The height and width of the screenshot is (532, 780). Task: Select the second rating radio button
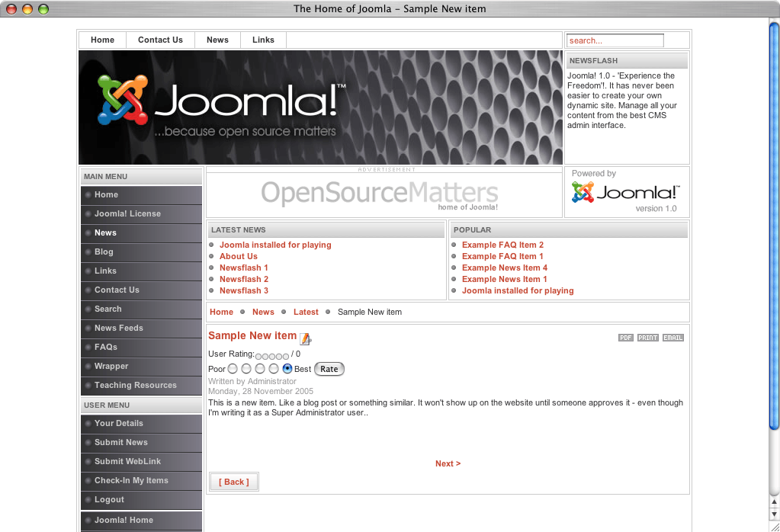[246, 369]
